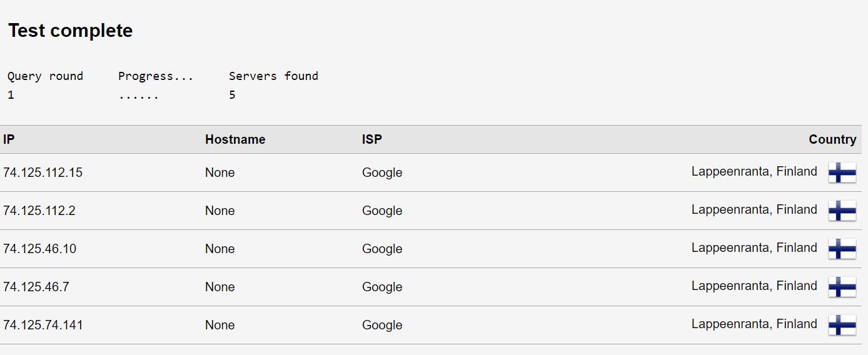Click Google ISP in the first row
Viewport: 868px width, 355px height.
point(382,173)
